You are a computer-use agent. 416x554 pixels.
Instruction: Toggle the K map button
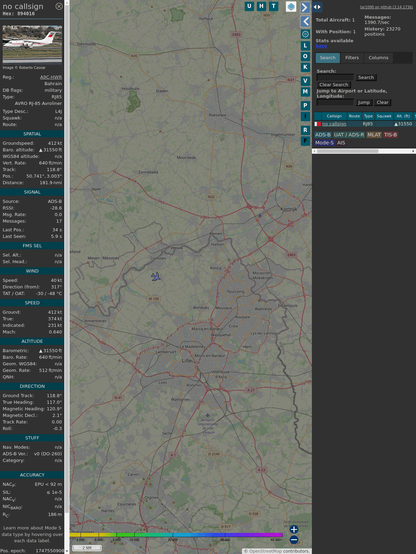[305, 67]
